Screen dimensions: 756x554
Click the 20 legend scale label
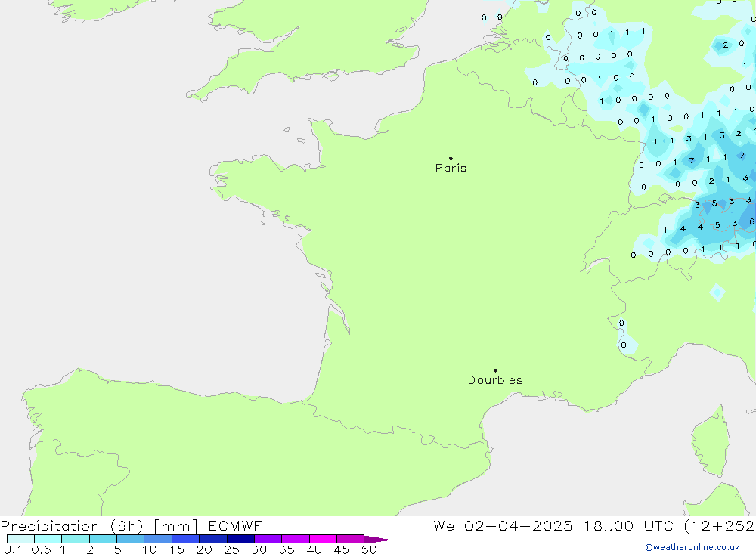pyautogui.click(x=204, y=549)
